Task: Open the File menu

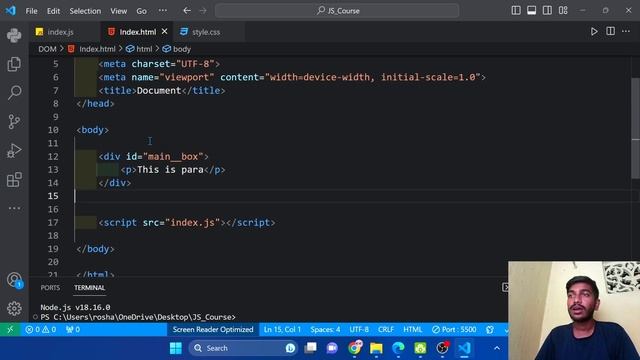Action: 31,11
